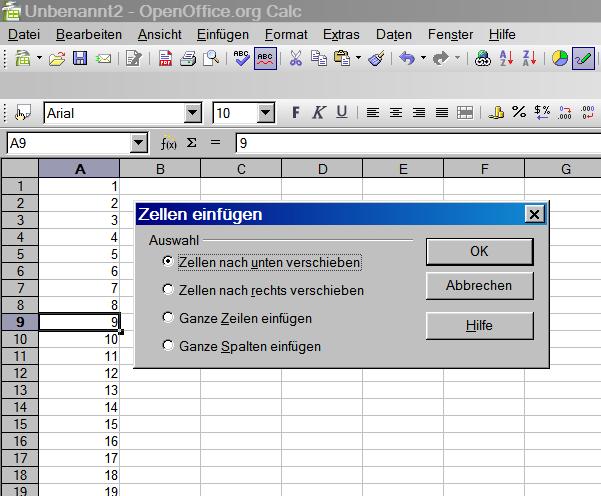Apply percent number format icon
This screenshot has width=601, height=496.
click(x=519, y=112)
